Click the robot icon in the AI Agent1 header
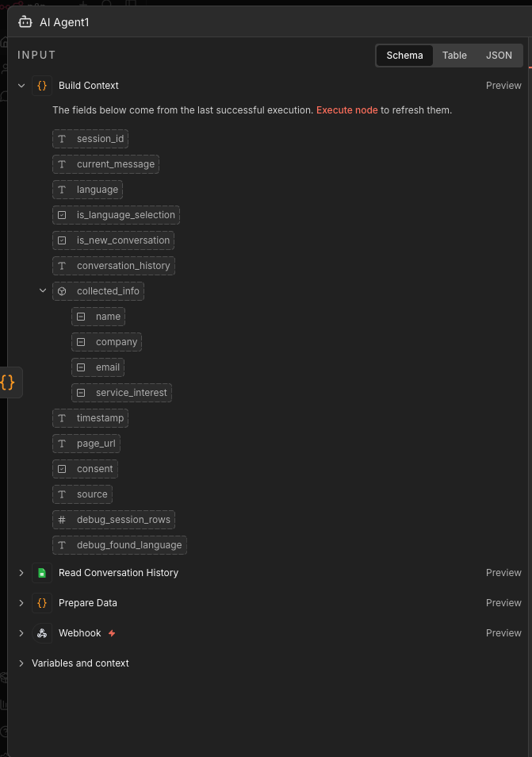Viewport: 532px width, 757px height. point(26,22)
